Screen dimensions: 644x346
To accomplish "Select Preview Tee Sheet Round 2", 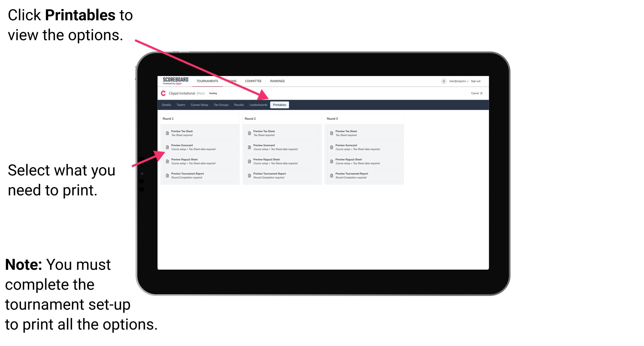I will click(x=280, y=133).
